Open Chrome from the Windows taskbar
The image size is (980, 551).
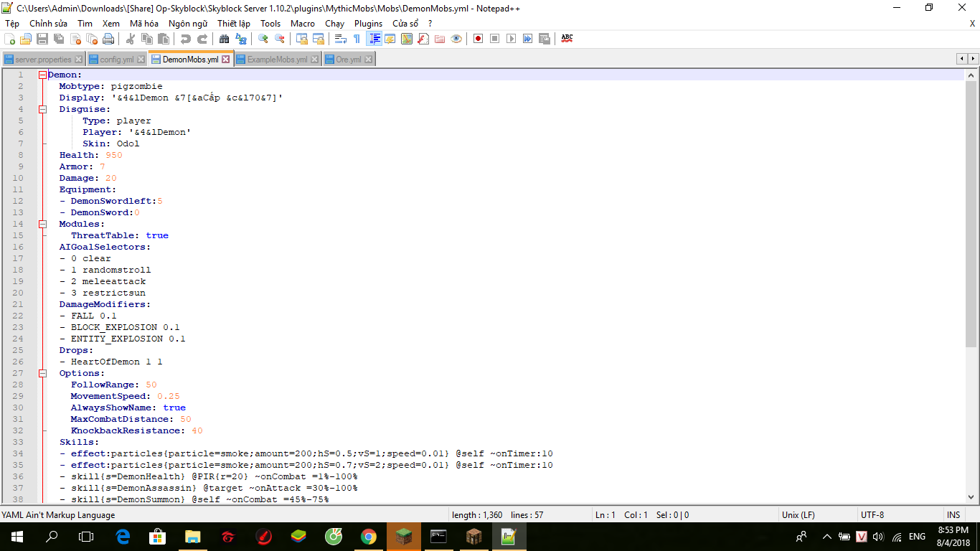click(x=368, y=537)
